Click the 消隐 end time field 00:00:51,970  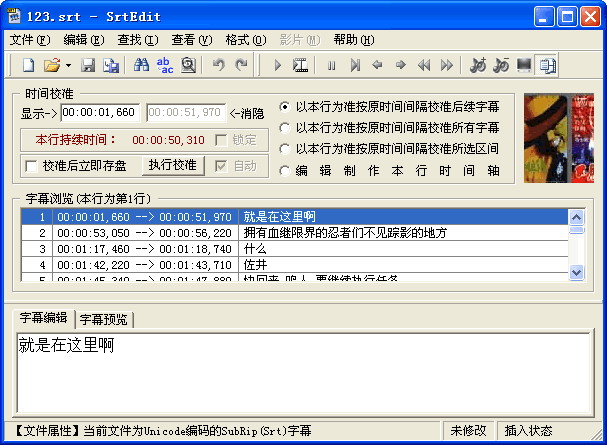tap(186, 113)
